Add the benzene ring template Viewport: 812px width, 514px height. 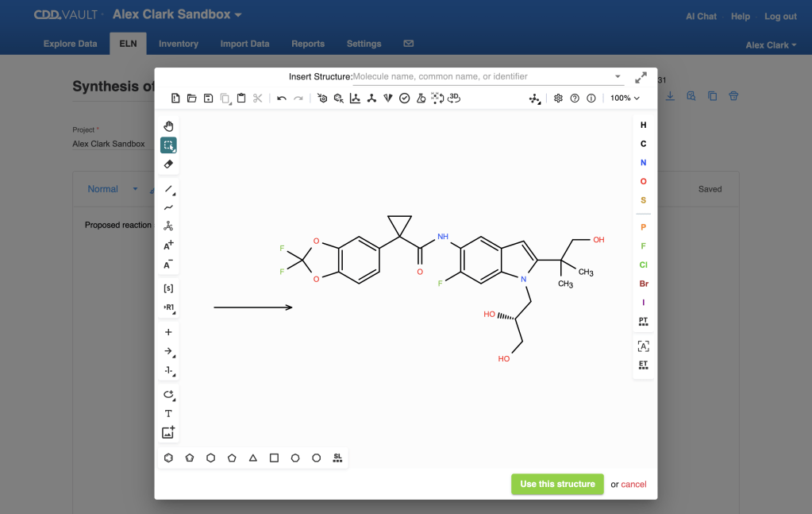[x=168, y=458]
